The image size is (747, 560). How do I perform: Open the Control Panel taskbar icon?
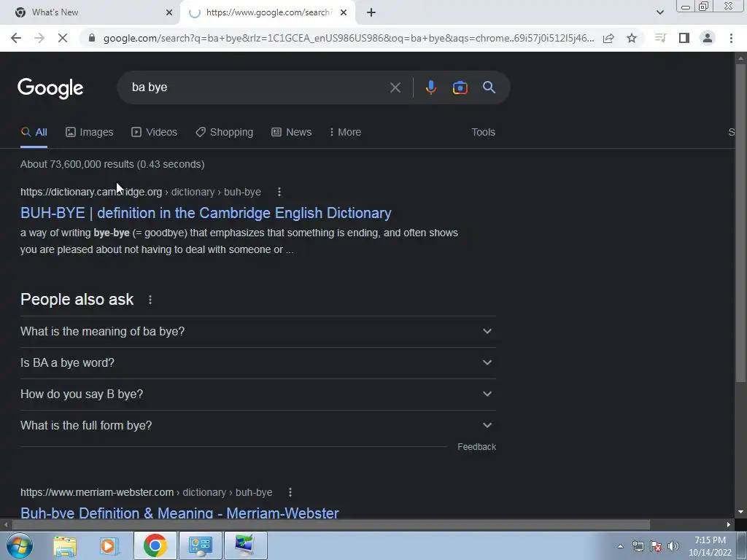pos(200,545)
